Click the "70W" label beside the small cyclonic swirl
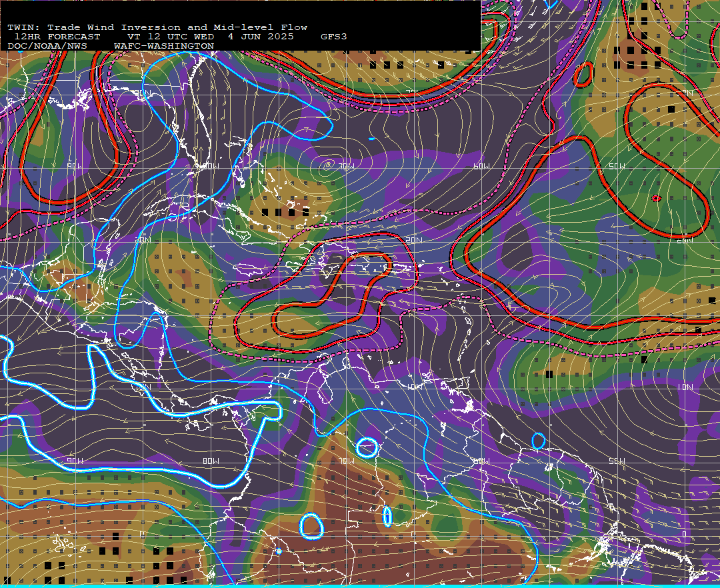This screenshot has width=720, height=588. (x=347, y=166)
